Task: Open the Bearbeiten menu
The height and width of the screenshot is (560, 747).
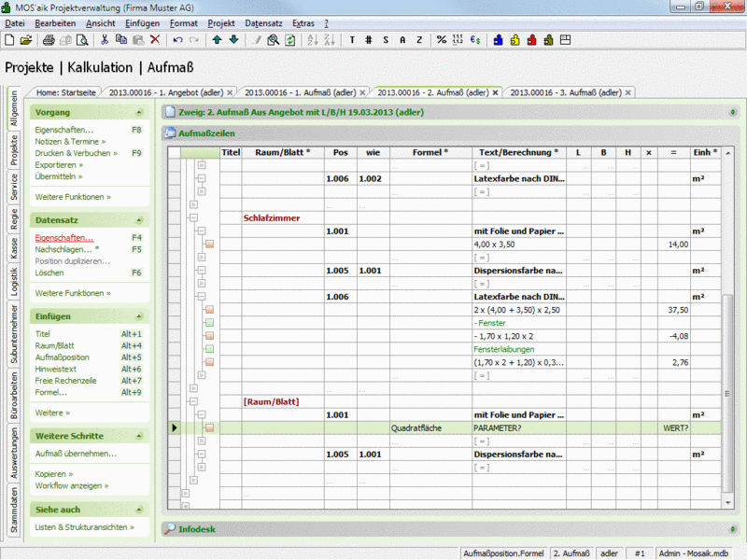Action: tap(55, 23)
